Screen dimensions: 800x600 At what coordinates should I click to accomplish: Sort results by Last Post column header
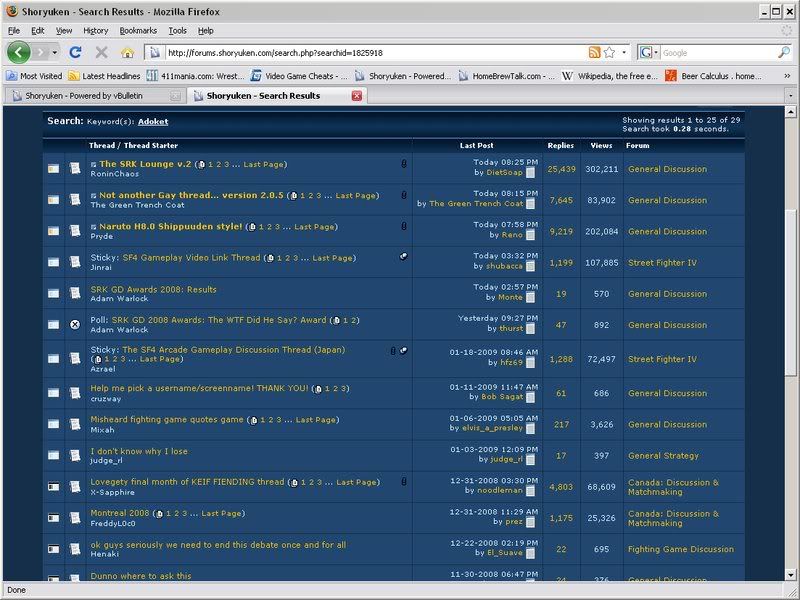click(x=477, y=145)
